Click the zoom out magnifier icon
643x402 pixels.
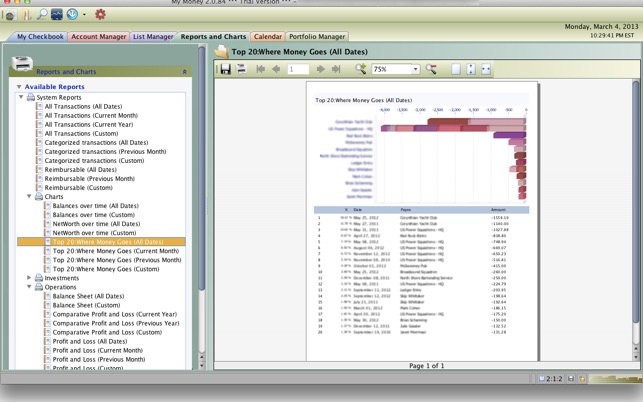(431, 69)
